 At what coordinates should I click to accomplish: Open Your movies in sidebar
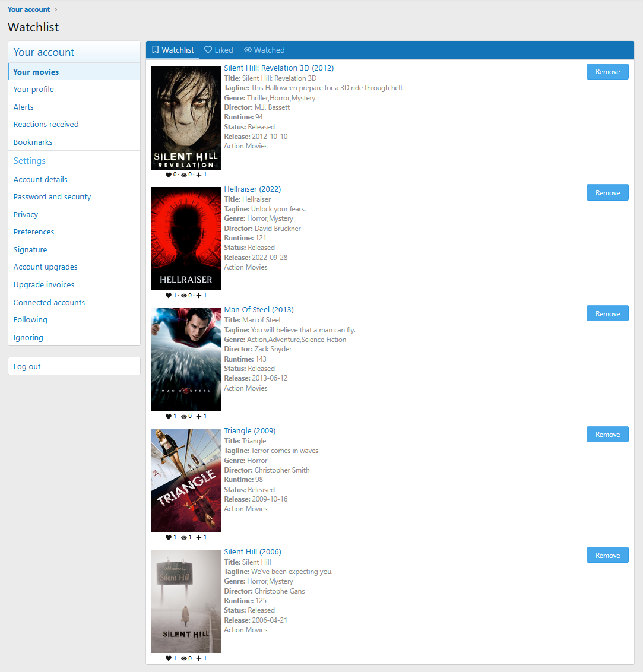(74, 72)
